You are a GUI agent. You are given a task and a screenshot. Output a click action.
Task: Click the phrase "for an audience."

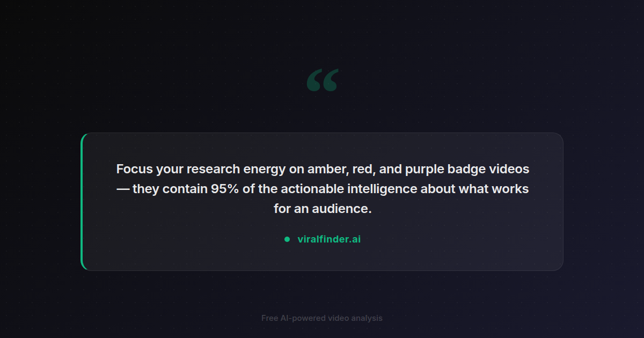click(323, 209)
